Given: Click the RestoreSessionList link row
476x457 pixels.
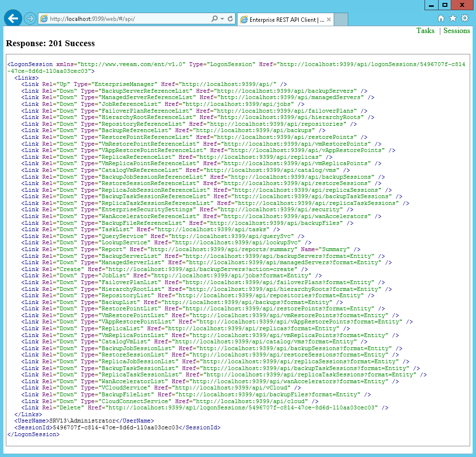Looking at the screenshot, I should pyautogui.click(x=210, y=355).
